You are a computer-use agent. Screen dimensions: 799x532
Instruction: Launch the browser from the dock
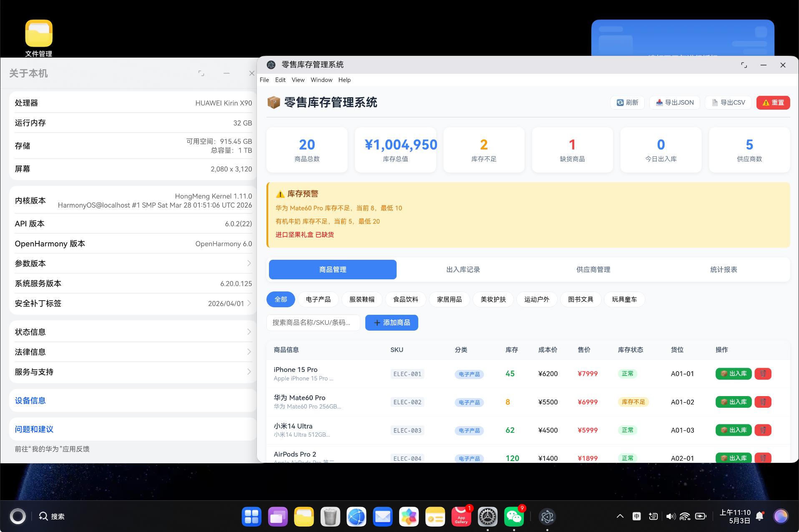click(x=357, y=517)
